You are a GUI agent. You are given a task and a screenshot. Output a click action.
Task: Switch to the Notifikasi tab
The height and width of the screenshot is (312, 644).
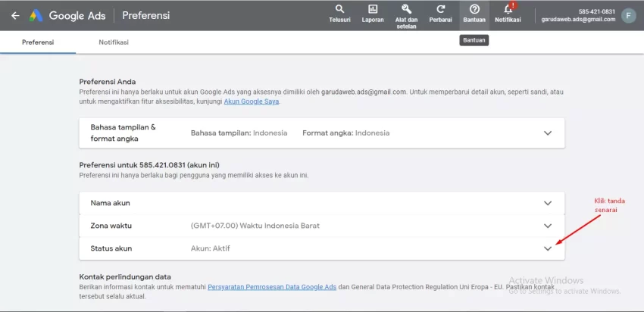point(114,42)
